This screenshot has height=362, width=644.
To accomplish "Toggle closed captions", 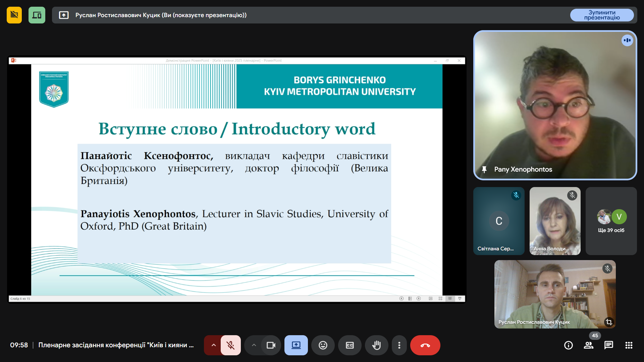I will tap(350, 345).
